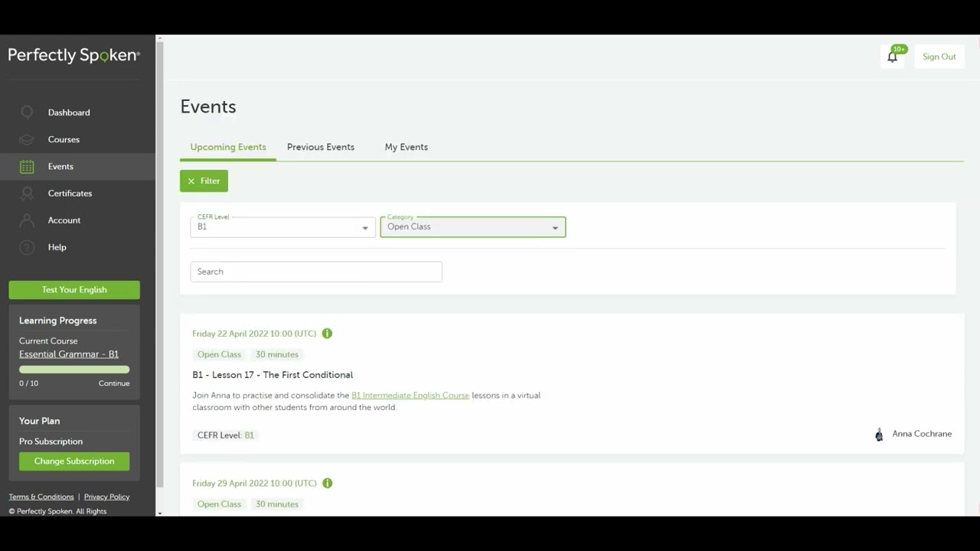Open Certificates from sidebar menu
980x551 pixels.
pos(70,194)
